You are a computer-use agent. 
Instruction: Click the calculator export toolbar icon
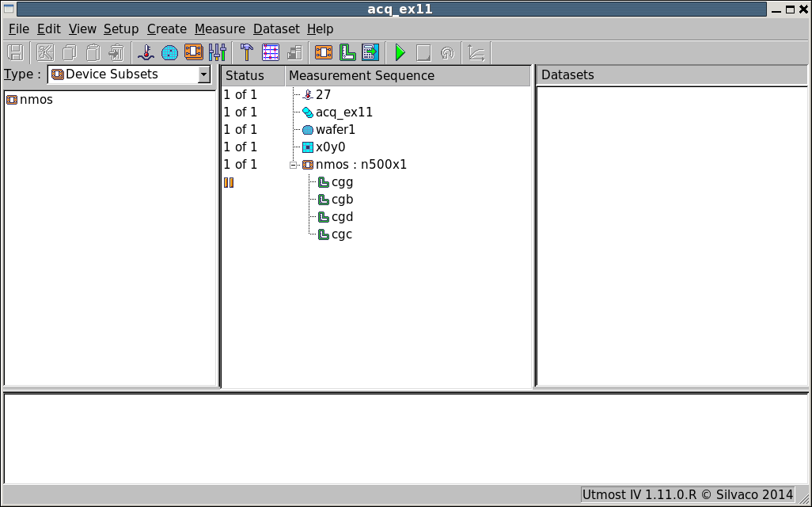tap(371, 53)
